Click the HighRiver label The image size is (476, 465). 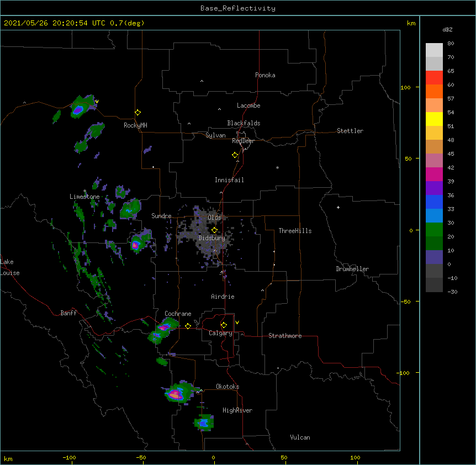pyautogui.click(x=237, y=410)
